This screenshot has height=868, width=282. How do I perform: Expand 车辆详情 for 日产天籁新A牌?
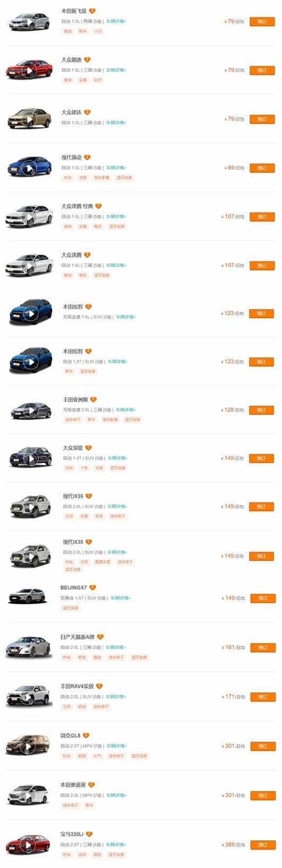[x=116, y=647]
